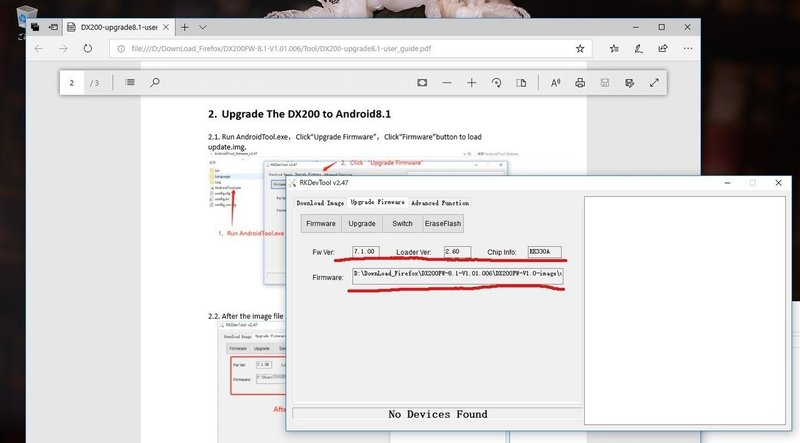Click the Share icon in Edge toolbar
Viewport: 800px width, 443px height.
tap(663, 48)
